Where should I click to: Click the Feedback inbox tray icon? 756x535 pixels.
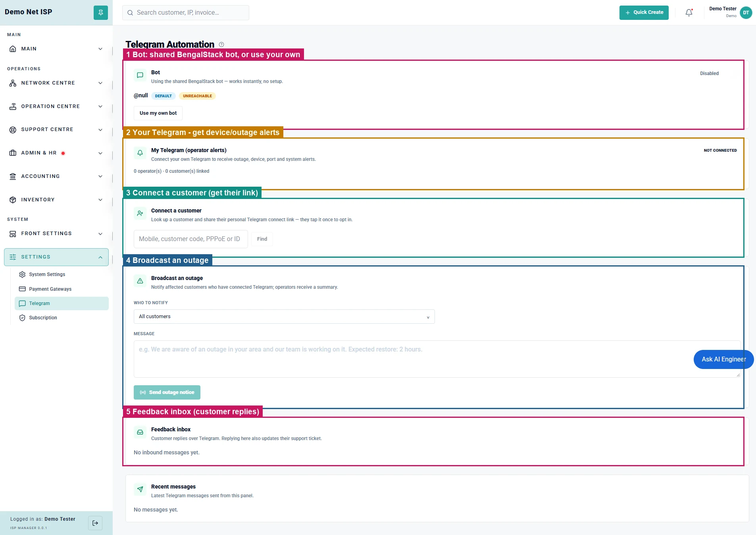[140, 432]
